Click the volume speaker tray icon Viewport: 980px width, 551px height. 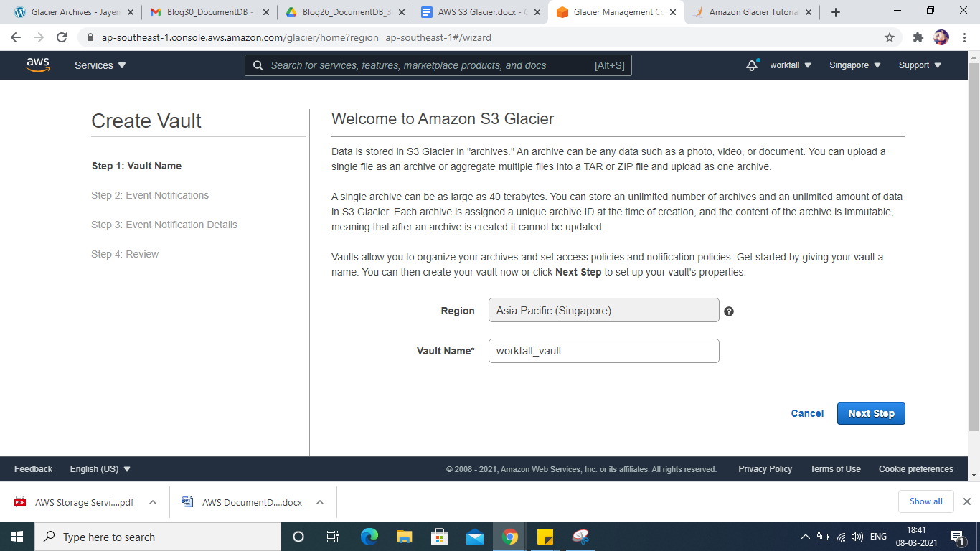(857, 537)
